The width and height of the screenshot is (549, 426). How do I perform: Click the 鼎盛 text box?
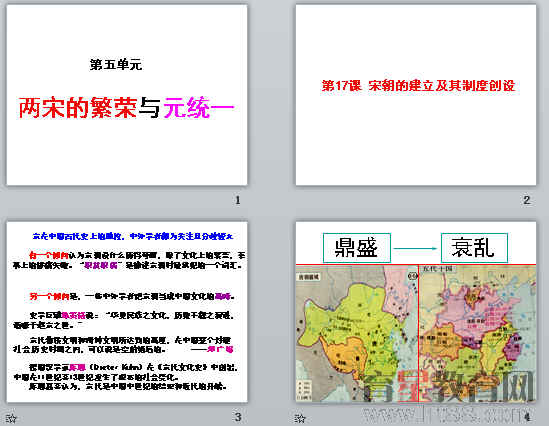pos(356,248)
